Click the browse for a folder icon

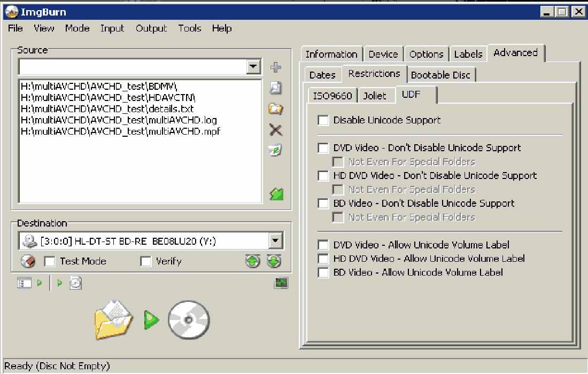(x=276, y=109)
